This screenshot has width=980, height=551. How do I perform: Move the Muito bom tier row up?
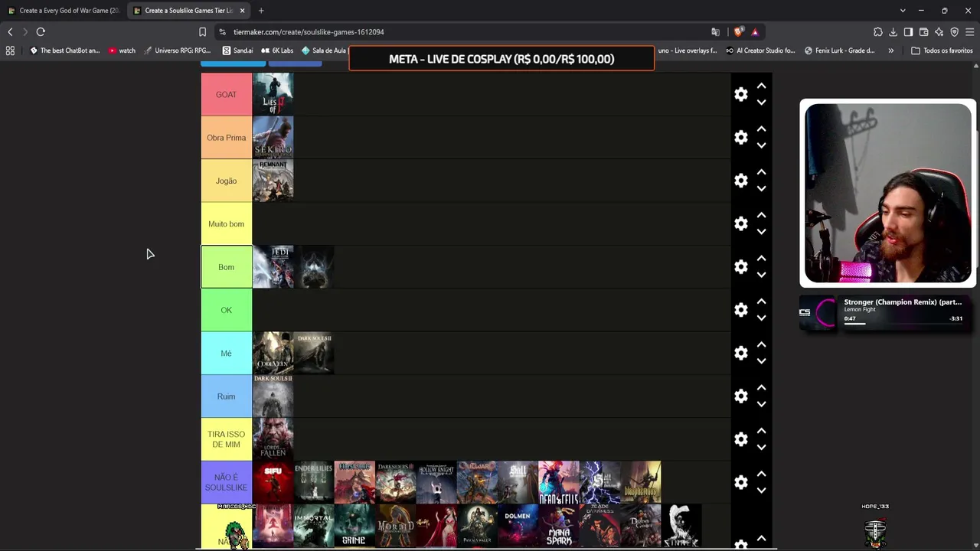(x=761, y=216)
